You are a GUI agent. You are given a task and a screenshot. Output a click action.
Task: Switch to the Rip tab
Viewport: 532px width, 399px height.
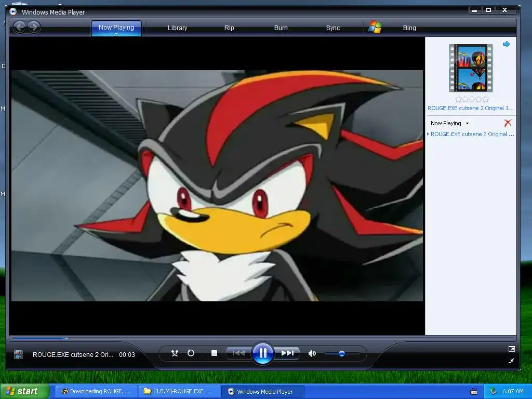[229, 28]
